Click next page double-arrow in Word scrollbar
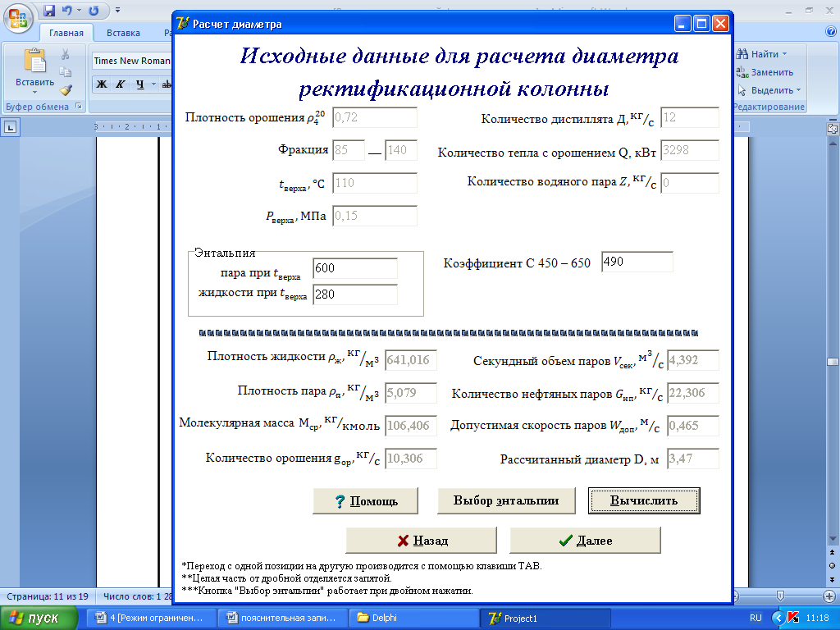The width and height of the screenshot is (840, 630). [x=832, y=580]
